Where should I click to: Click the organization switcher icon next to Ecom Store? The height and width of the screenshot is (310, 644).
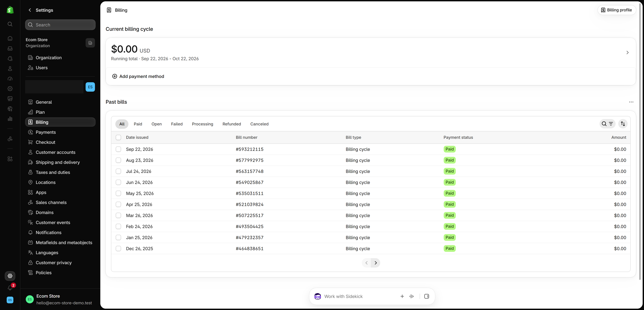click(90, 43)
